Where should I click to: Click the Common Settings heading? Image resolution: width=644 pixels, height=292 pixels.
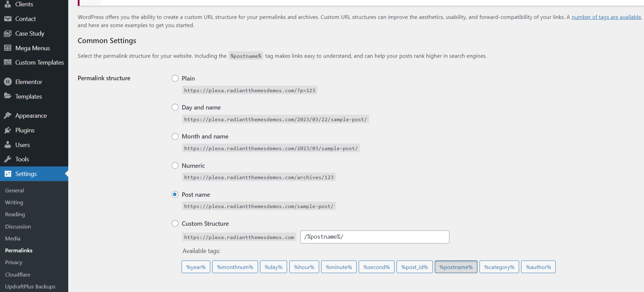(107, 41)
